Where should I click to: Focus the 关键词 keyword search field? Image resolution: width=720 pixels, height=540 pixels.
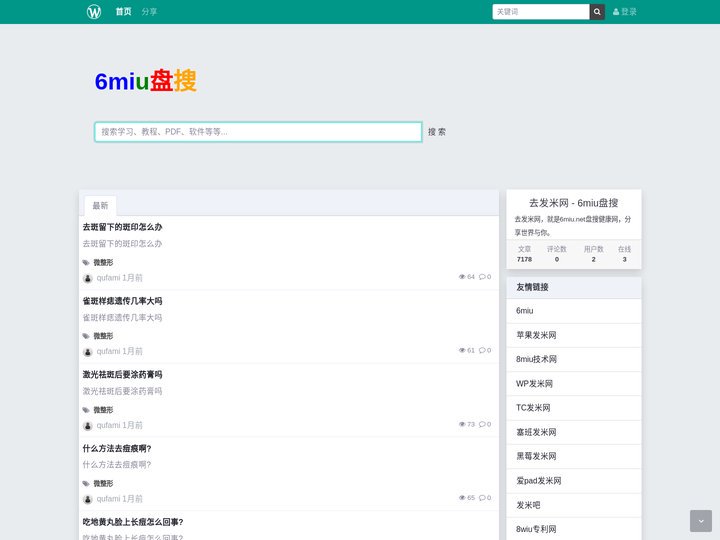[540, 11]
